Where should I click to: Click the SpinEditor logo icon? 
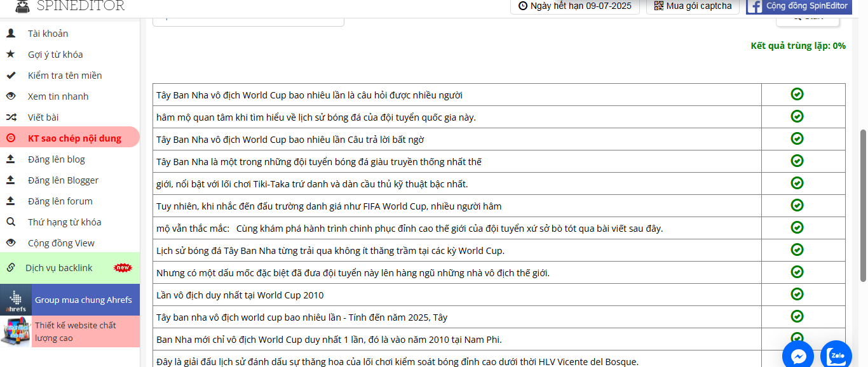[x=22, y=5]
